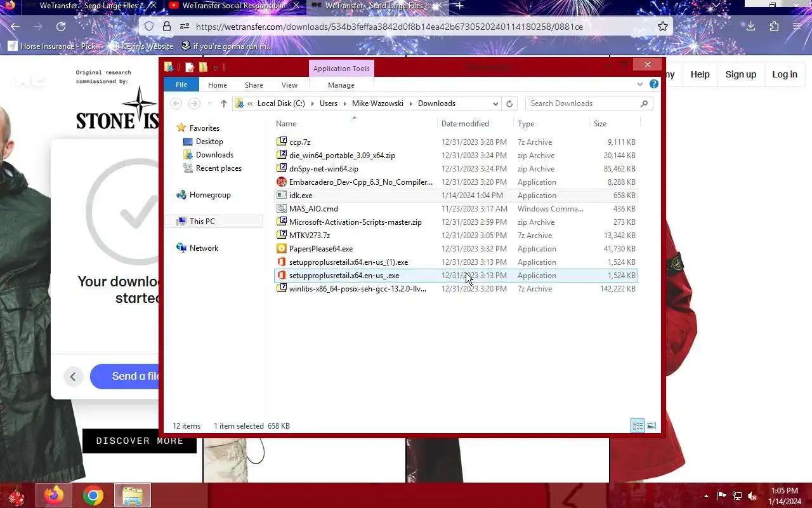Image resolution: width=812 pixels, height=508 pixels.
Task: Select die_win64_portable_3.09_x64.zip file icon
Action: [282, 155]
